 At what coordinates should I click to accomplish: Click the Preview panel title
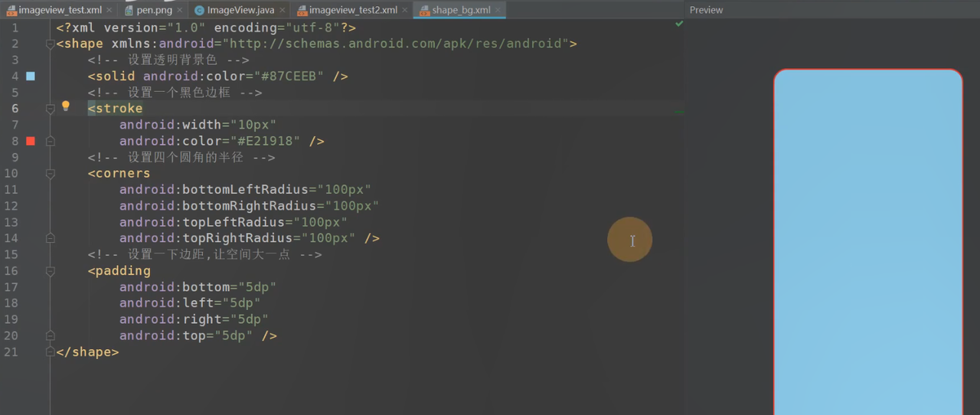pyautogui.click(x=706, y=10)
